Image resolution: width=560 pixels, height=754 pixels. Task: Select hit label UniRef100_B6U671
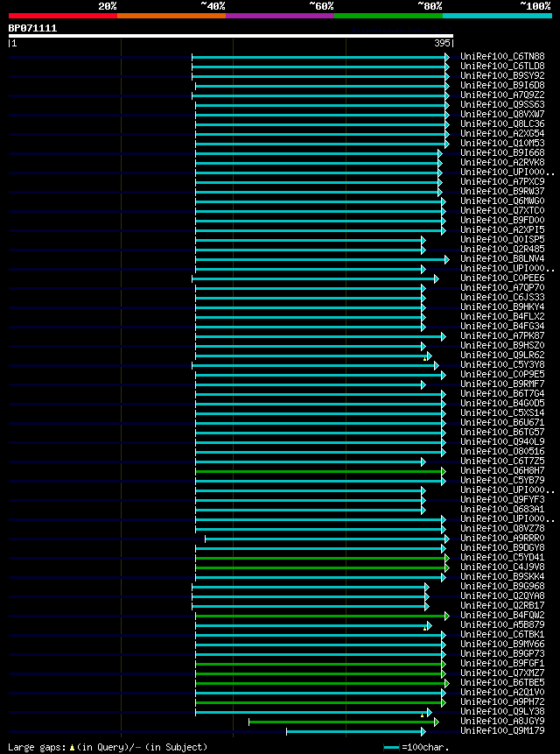(503, 422)
